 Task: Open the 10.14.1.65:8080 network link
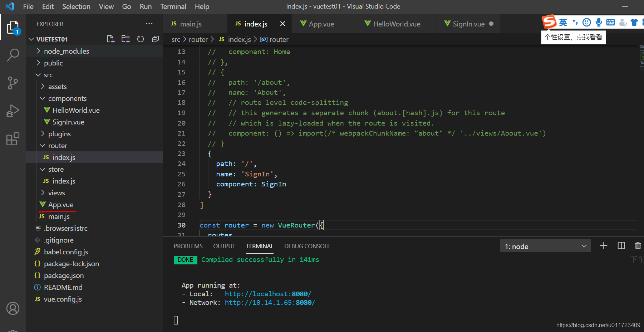270,302
